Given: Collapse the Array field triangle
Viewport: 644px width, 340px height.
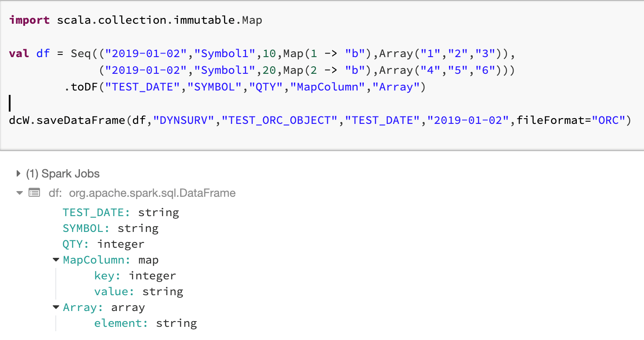Looking at the screenshot, I should click(x=56, y=307).
